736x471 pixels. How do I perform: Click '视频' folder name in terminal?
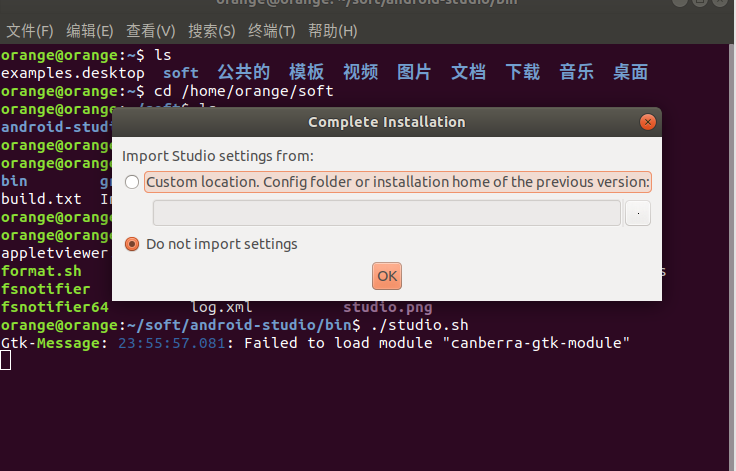[x=360, y=72]
